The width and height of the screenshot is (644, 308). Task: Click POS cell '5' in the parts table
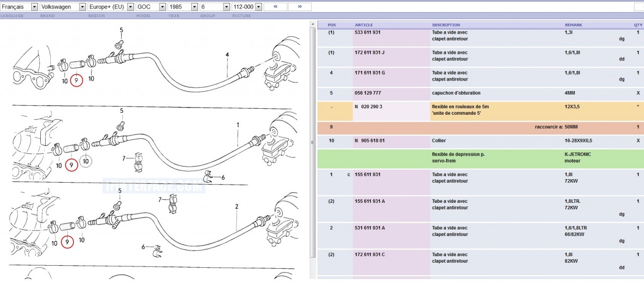331,93
